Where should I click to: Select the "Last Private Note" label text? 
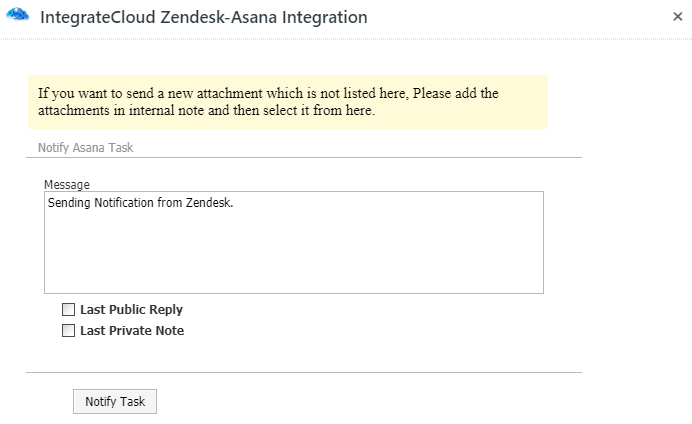tap(132, 331)
